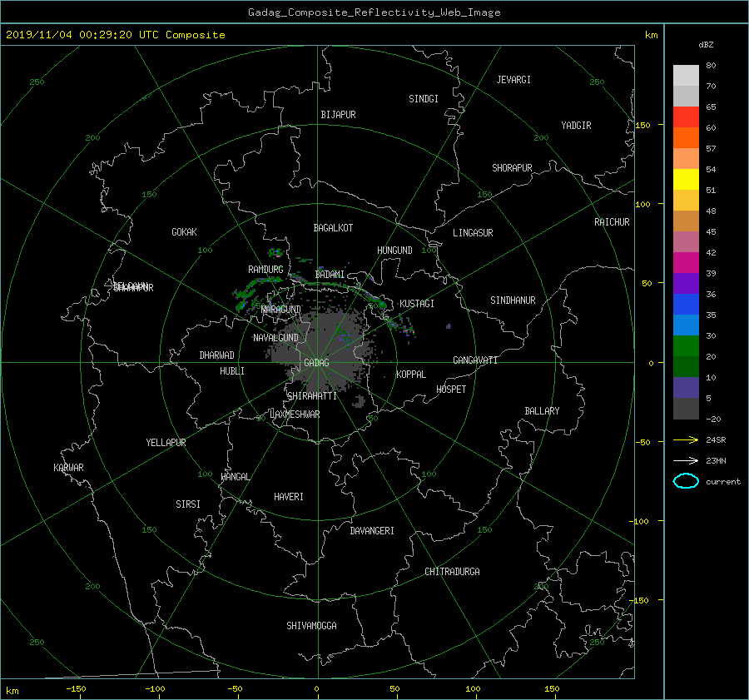Click the blue 35-36 dBZ color swatch
The image size is (749, 700).
[x=686, y=304]
